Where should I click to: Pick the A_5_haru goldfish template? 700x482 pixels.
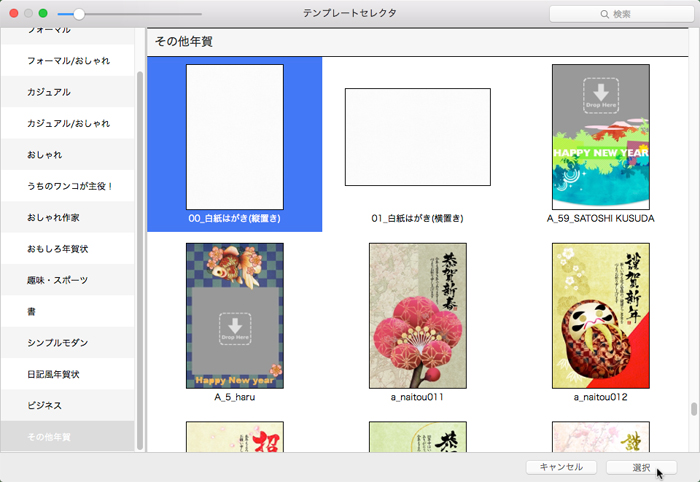[234, 315]
